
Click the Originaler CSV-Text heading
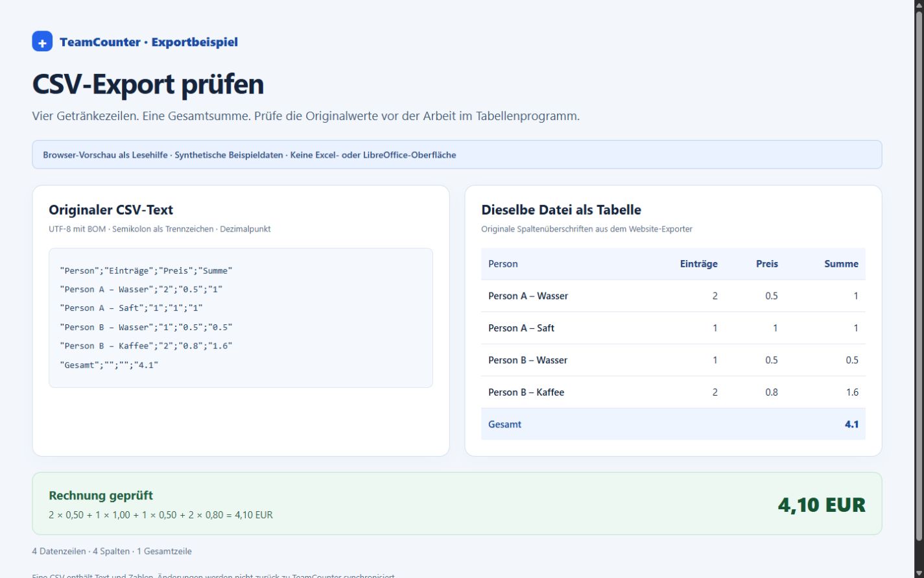[111, 210]
